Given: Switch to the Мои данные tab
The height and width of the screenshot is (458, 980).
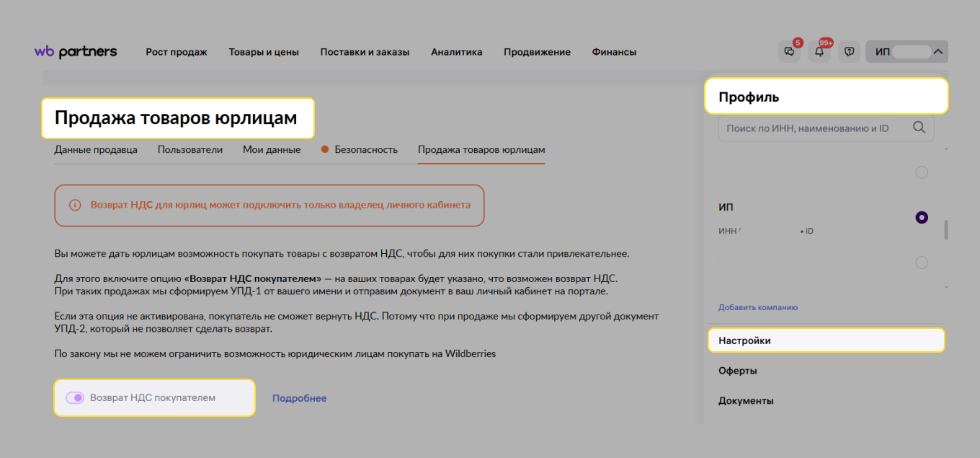Looking at the screenshot, I should coord(272,150).
